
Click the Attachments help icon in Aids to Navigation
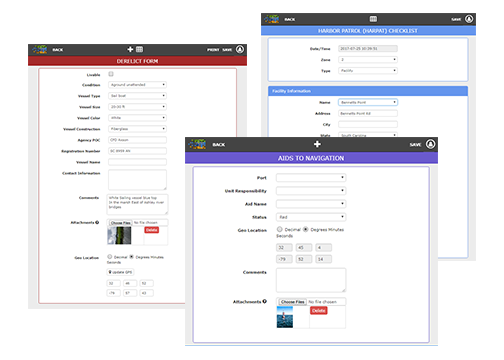click(x=264, y=301)
